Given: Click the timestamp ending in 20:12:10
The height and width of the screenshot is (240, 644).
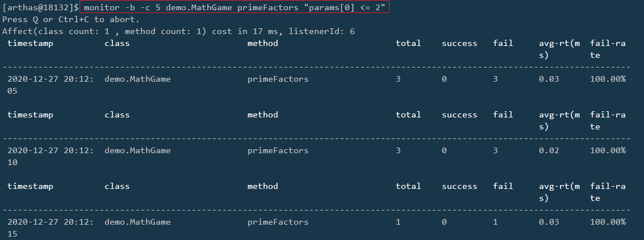Looking at the screenshot, I should 51,156.
